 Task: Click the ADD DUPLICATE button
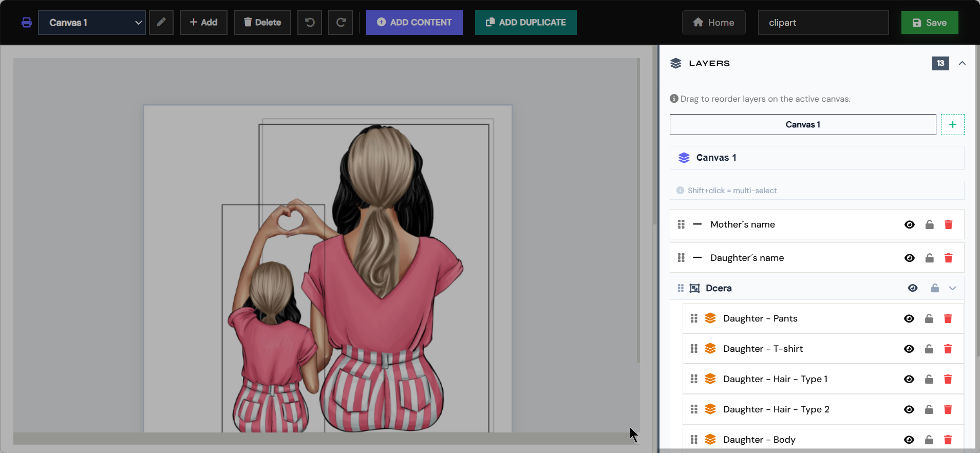[526, 23]
